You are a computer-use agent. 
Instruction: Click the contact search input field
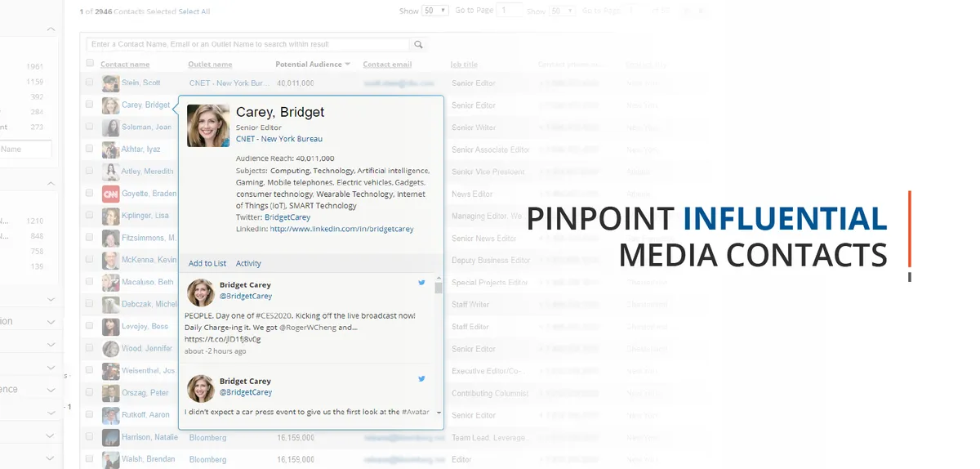(248, 45)
